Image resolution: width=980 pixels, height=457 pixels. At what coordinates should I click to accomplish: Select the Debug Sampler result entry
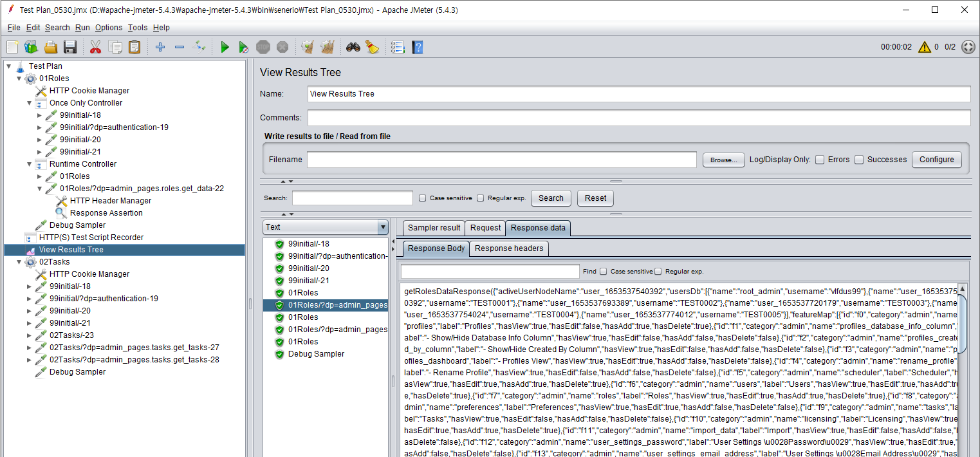point(316,354)
